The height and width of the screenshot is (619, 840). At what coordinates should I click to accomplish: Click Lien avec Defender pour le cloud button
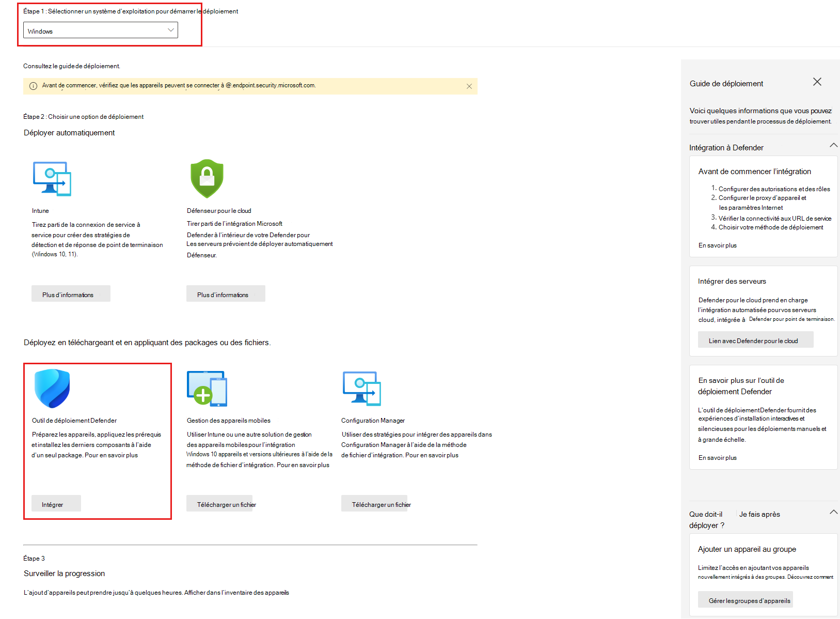click(756, 339)
